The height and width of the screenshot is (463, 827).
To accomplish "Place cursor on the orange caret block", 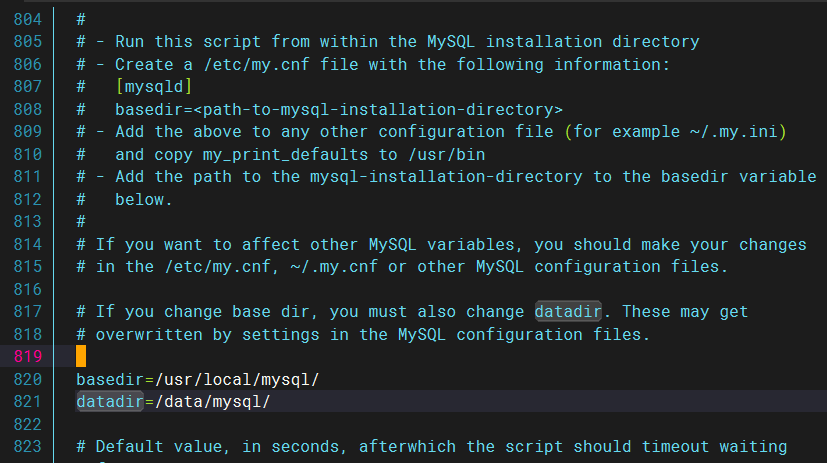I will [81, 356].
